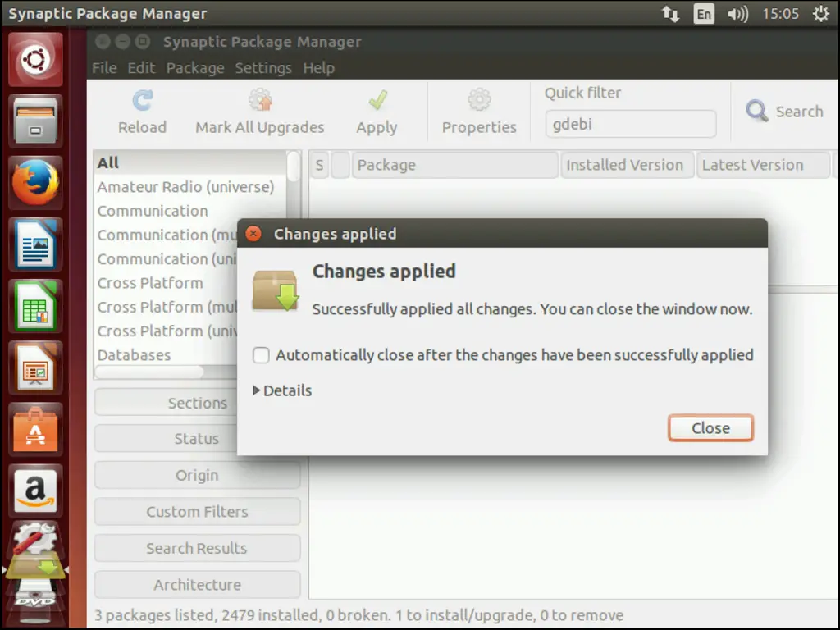The height and width of the screenshot is (630, 840).
Task: Click the Reload toolbar icon
Action: pos(142,100)
